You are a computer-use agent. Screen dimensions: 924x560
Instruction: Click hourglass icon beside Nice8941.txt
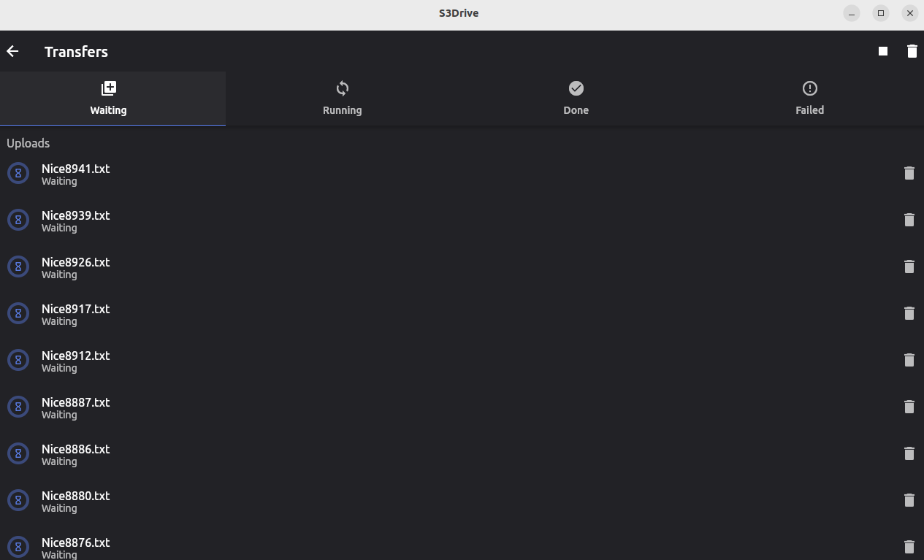[x=18, y=173]
